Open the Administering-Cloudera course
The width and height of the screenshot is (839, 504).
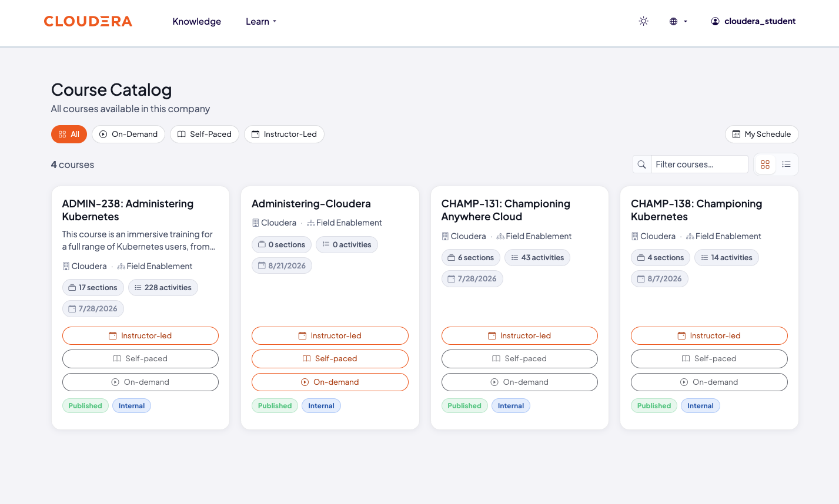[x=311, y=204]
